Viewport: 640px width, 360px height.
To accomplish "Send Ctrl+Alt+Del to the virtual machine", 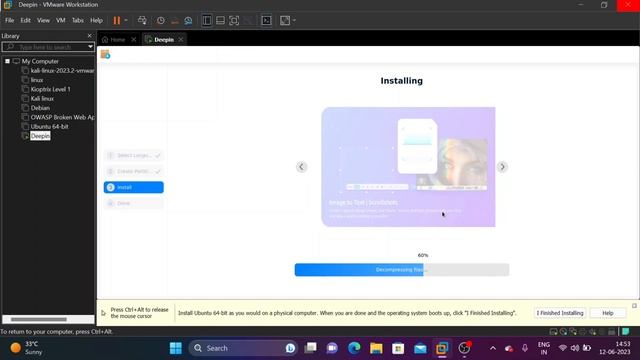I will [x=142, y=20].
